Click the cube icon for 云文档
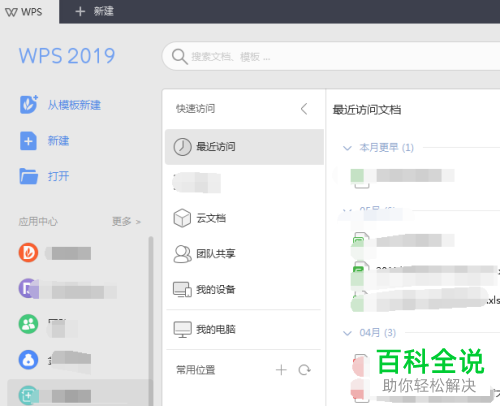The width and height of the screenshot is (500, 406). (x=182, y=218)
